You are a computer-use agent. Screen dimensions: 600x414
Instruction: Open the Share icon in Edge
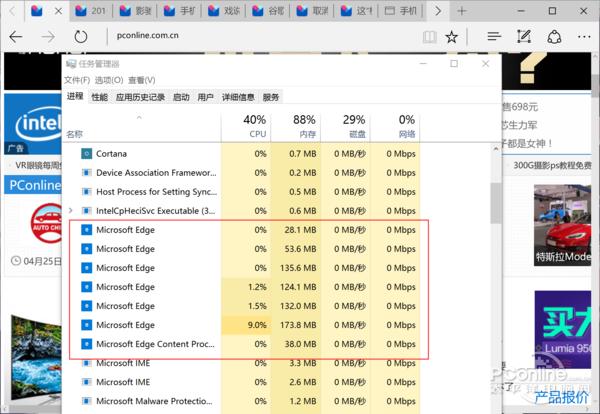point(554,37)
